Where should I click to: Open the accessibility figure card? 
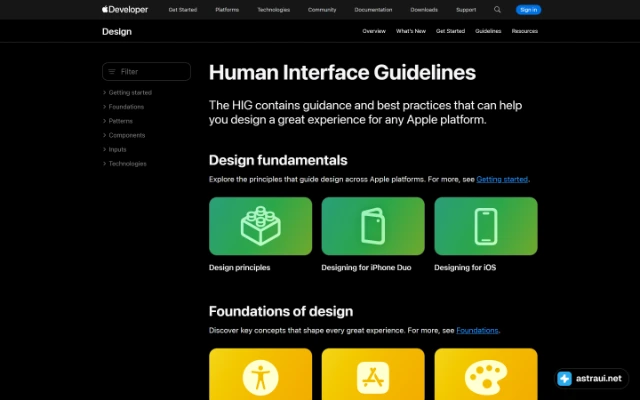point(260,374)
